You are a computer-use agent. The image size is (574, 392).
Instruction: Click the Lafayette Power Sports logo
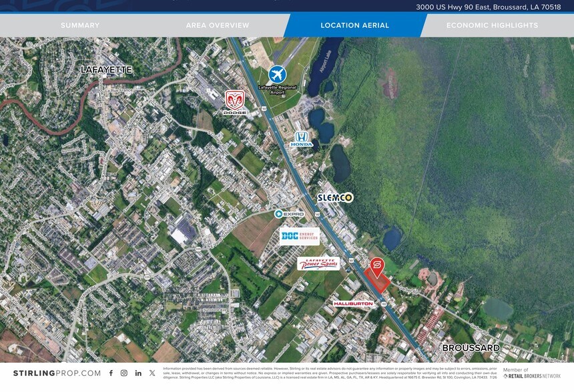pos(318,263)
